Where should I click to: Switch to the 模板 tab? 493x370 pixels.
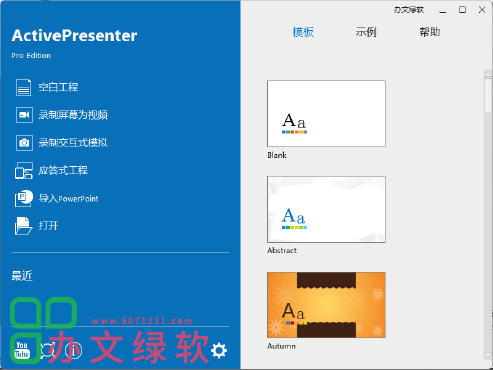pos(303,32)
